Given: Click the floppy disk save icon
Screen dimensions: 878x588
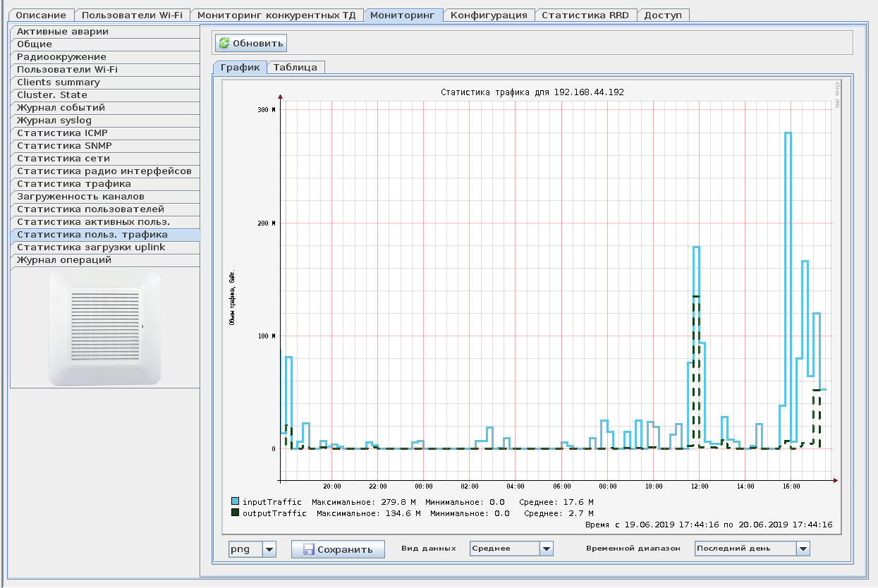Looking at the screenshot, I should tap(308, 549).
